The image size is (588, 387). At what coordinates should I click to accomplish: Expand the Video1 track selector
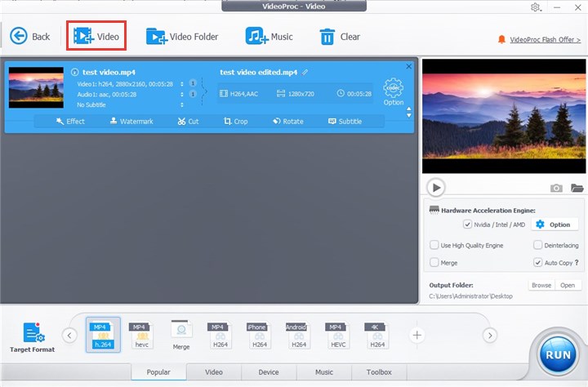point(182,84)
